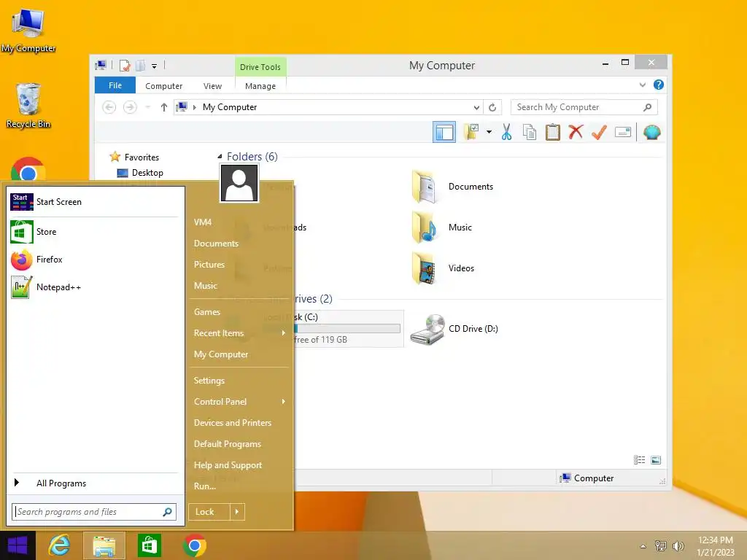Open Games from Start menu
This screenshot has height=560, width=747.
tap(207, 312)
